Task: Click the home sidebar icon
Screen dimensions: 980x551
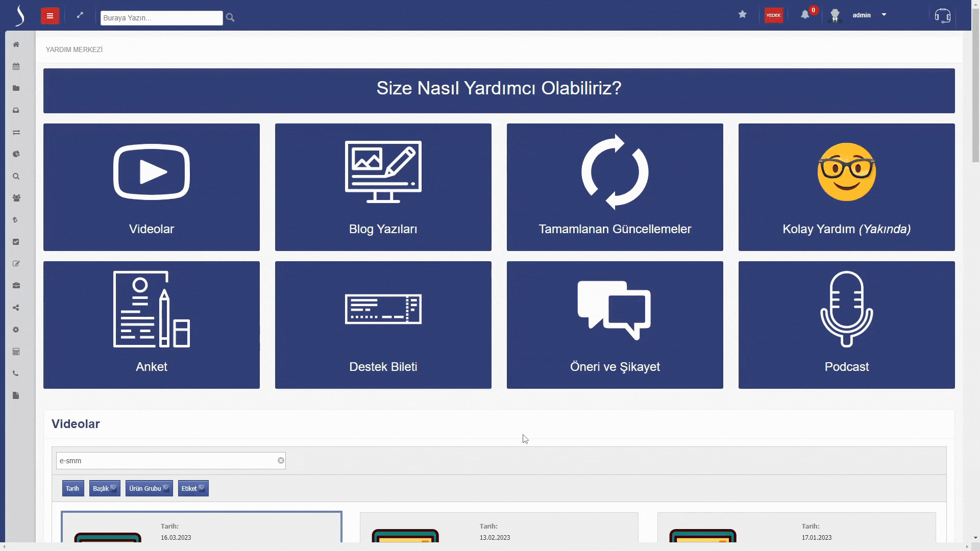Action: pos(16,44)
